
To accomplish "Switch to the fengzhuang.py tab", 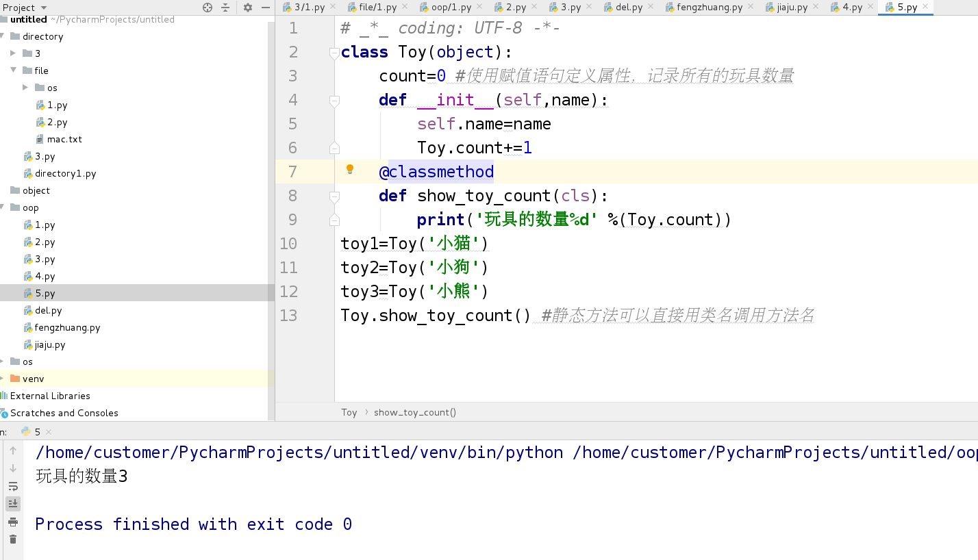I will [710, 7].
